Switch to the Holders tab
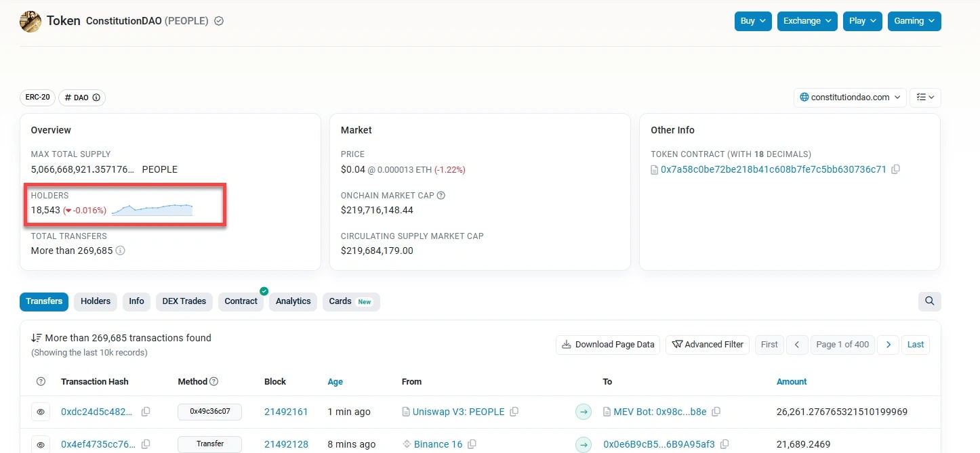The height and width of the screenshot is (453, 980). tap(96, 301)
